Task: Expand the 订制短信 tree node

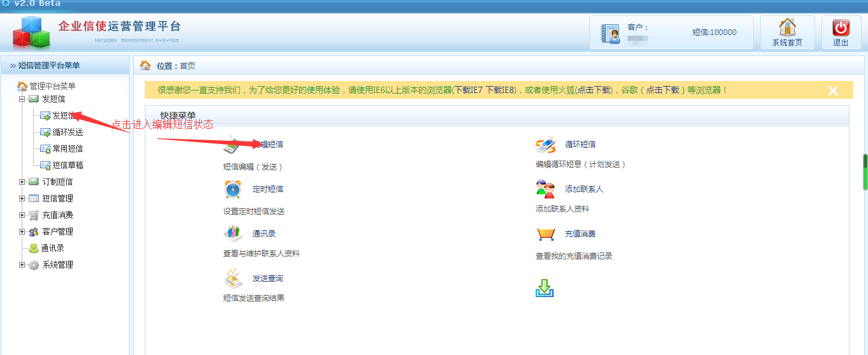Action: coord(22,182)
